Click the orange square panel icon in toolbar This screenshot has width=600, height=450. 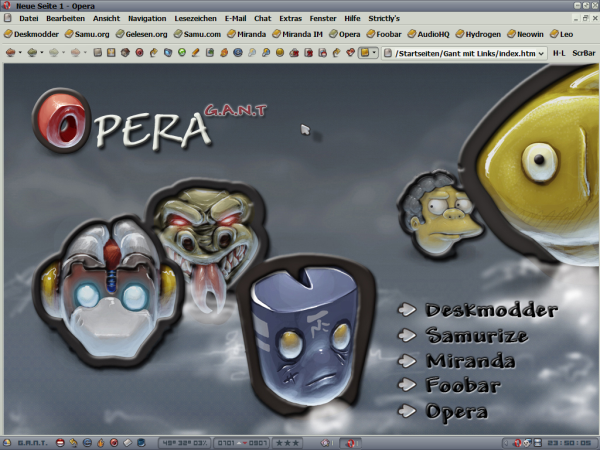click(111, 53)
